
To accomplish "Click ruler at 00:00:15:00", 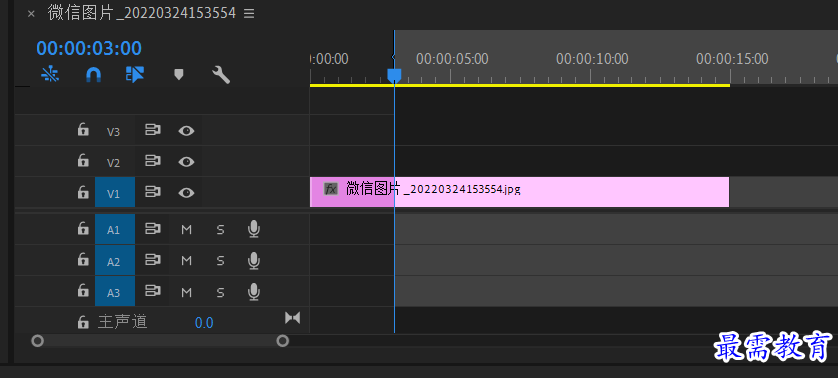I will [x=732, y=59].
